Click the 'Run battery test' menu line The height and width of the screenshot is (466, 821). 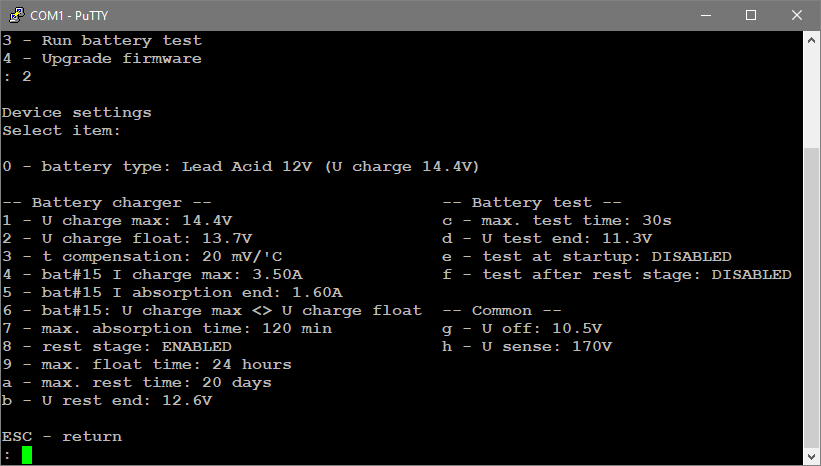[x=102, y=40]
